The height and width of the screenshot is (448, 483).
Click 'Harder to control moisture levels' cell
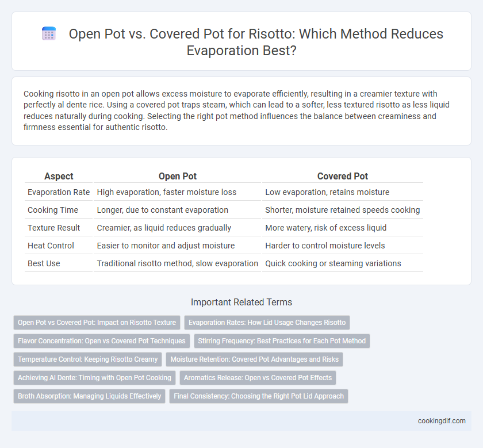[343, 246]
